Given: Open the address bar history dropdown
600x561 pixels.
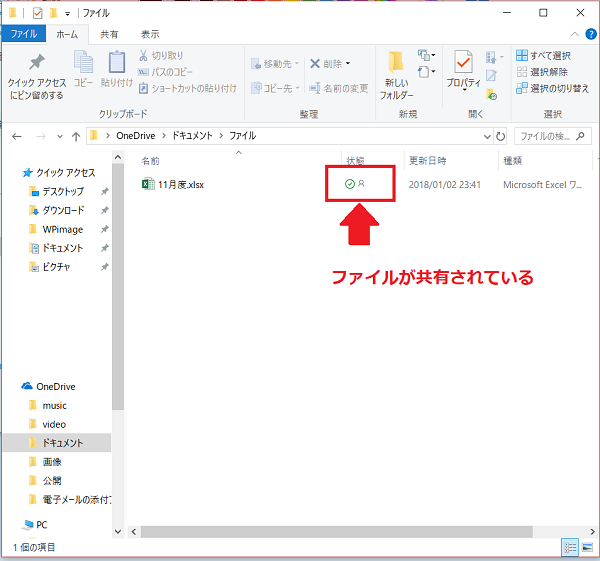Looking at the screenshot, I should pos(487,136).
